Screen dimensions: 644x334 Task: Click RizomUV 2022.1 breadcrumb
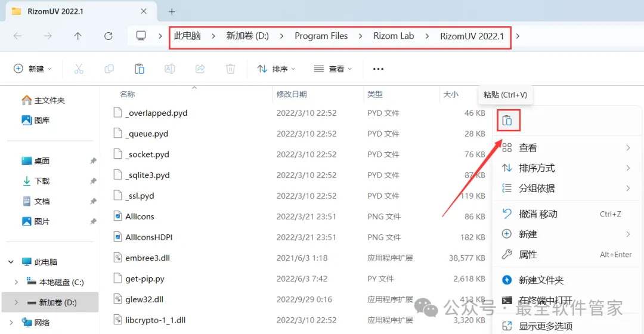(x=472, y=36)
